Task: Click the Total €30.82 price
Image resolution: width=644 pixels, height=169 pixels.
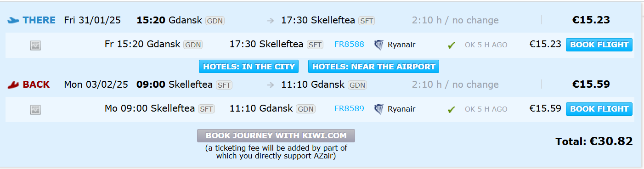Action: tap(594, 141)
